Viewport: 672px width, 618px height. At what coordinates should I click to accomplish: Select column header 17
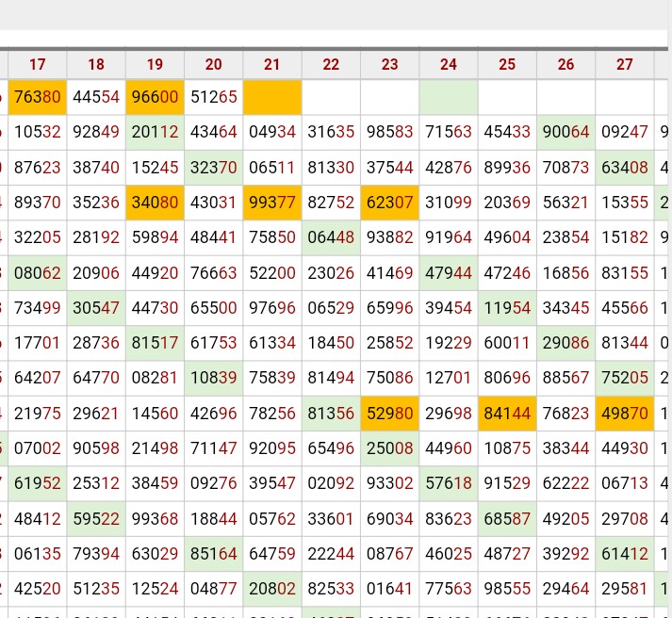[38, 65]
